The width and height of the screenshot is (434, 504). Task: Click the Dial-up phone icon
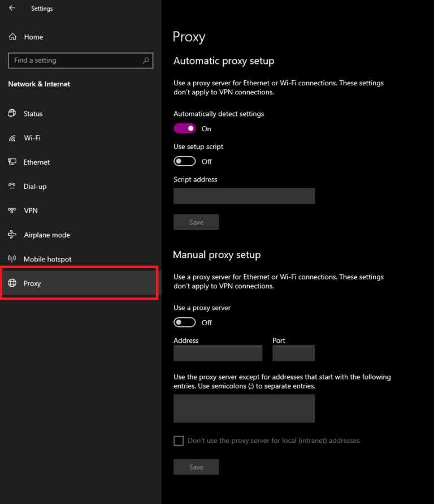click(12, 187)
